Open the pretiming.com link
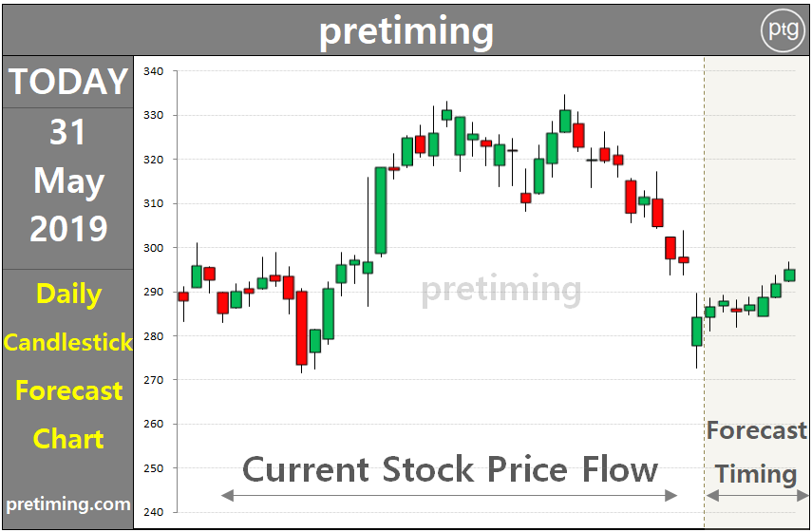812x532 pixels. [67, 504]
